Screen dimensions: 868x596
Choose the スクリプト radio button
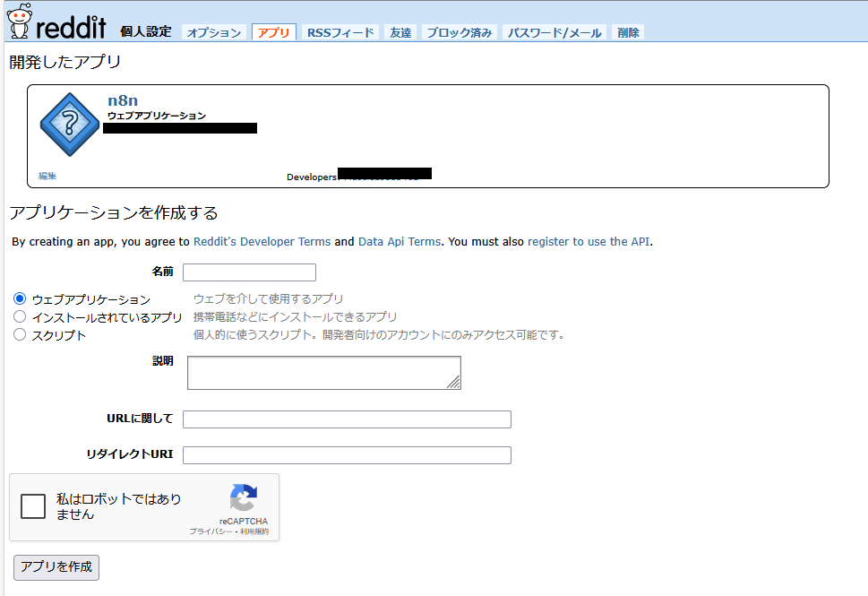point(20,335)
